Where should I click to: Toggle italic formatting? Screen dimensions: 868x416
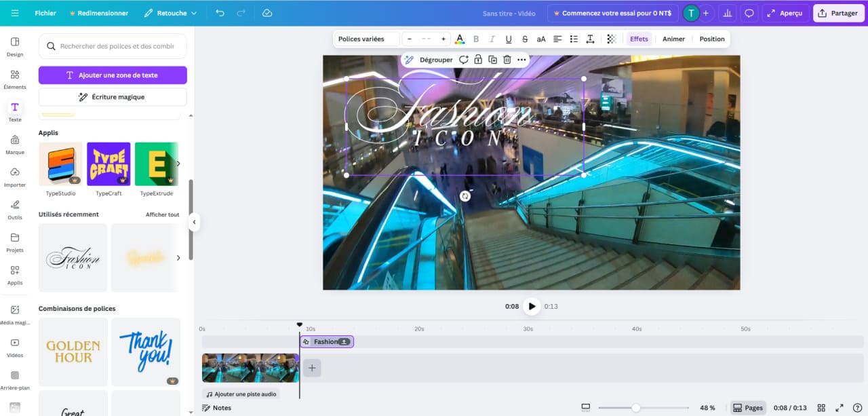coord(492,39)
